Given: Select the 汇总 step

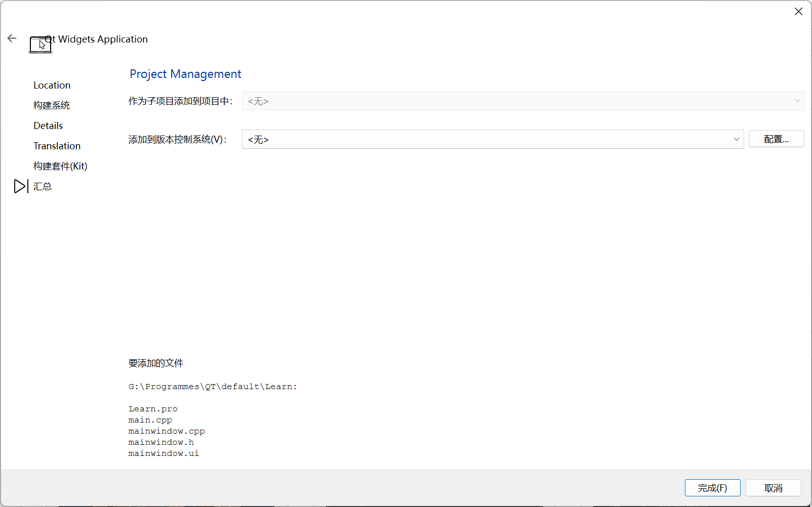Looking at the screenshot, I should click(43, 186).
